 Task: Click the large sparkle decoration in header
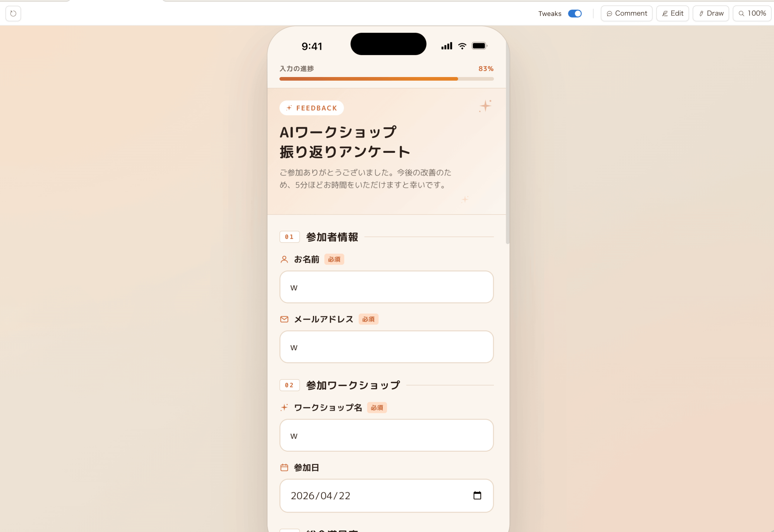(x=485, y=106)
